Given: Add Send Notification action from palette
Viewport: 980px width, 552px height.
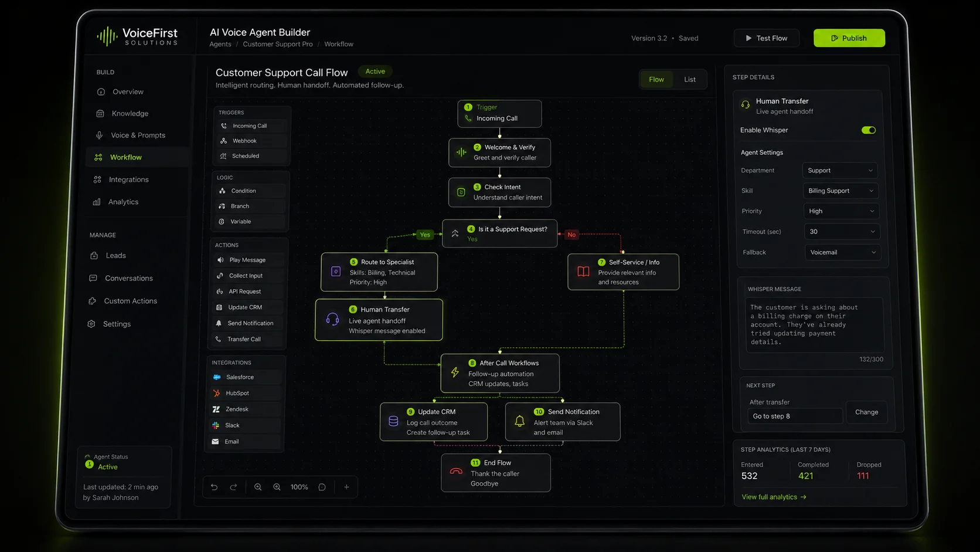Looking at the screenshot, I should coord(247,323).
